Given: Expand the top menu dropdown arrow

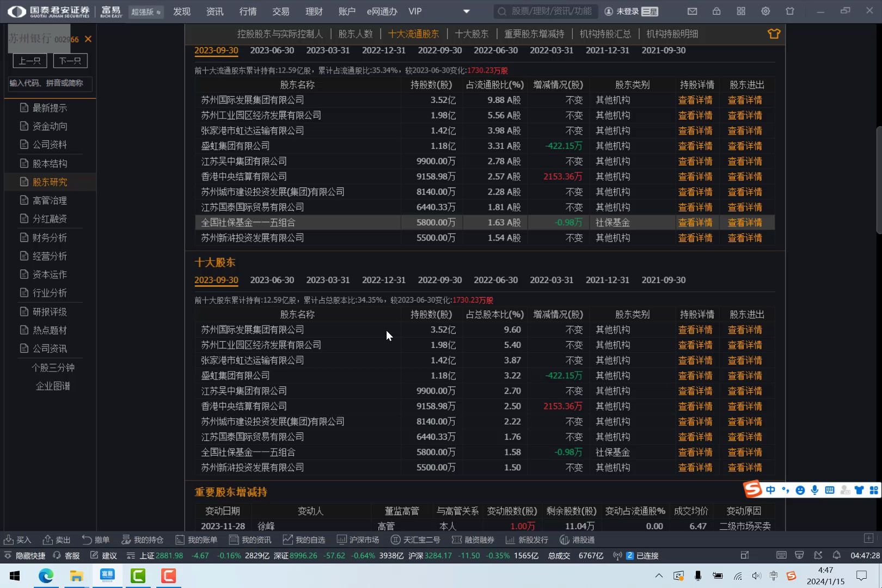Looking at the screenshot, I should 466,11.
